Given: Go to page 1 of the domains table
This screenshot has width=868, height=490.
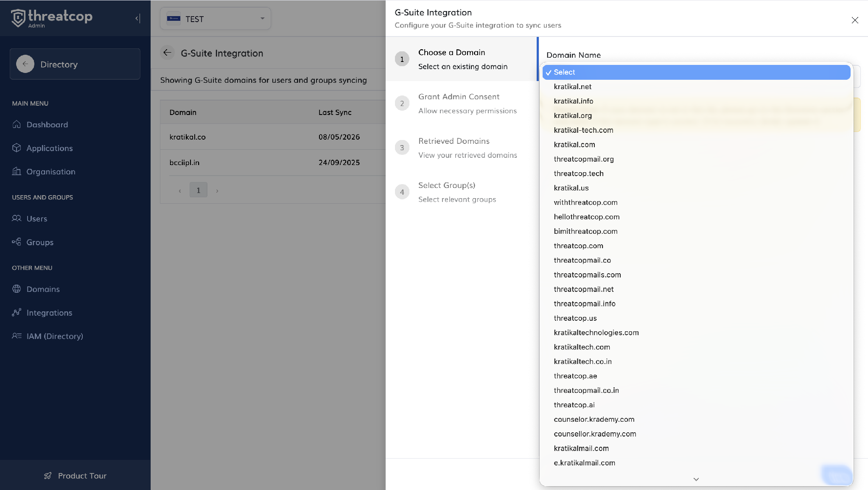Looking at the screenshot, I should coord(198,190).
